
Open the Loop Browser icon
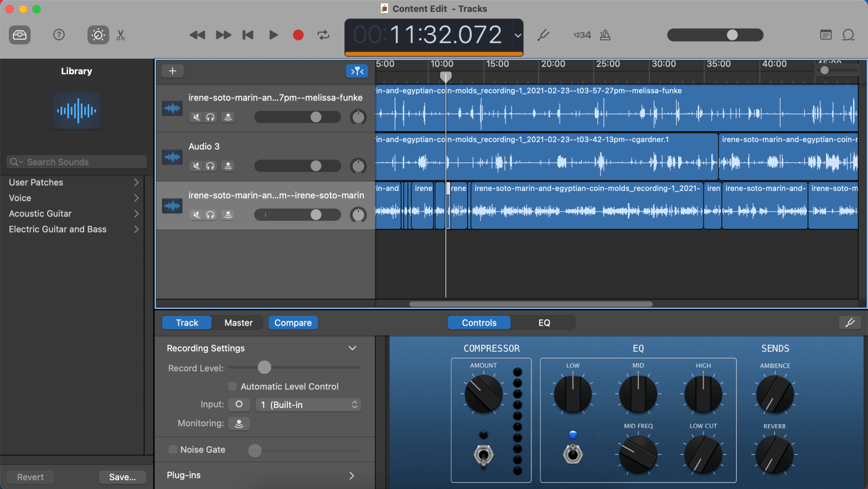(848, 35)
